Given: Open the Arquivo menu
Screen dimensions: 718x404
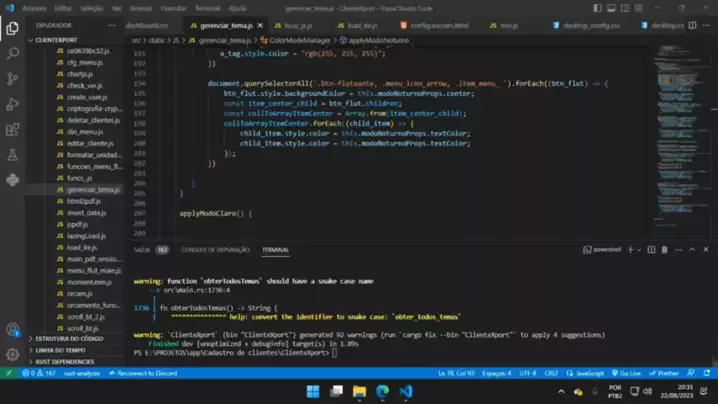Looking at the screenshot, I should click(34, 8).
